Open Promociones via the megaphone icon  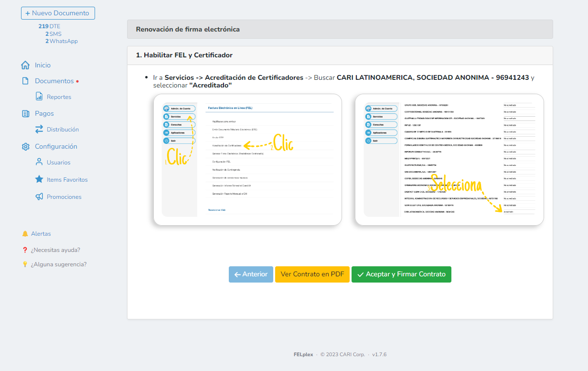(x=39, y=196)
